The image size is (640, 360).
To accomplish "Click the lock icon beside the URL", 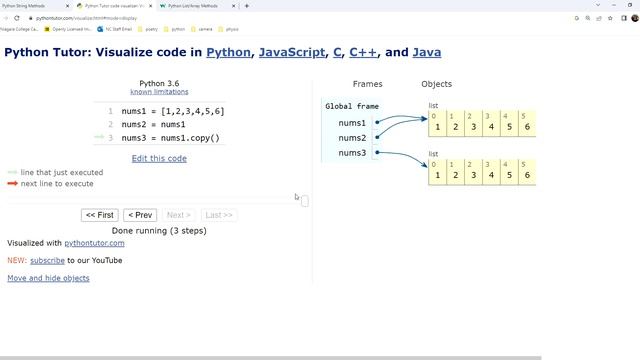I will point(30,18).
